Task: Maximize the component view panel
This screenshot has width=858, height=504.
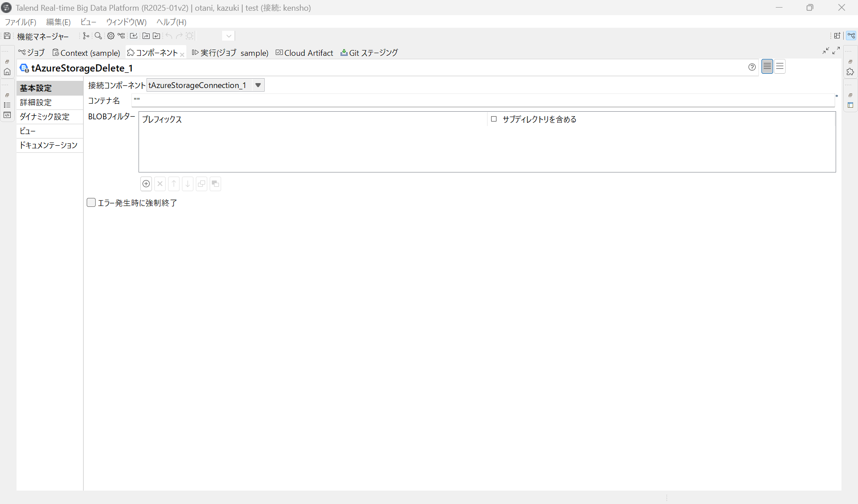Action: (x=836, y=50)
